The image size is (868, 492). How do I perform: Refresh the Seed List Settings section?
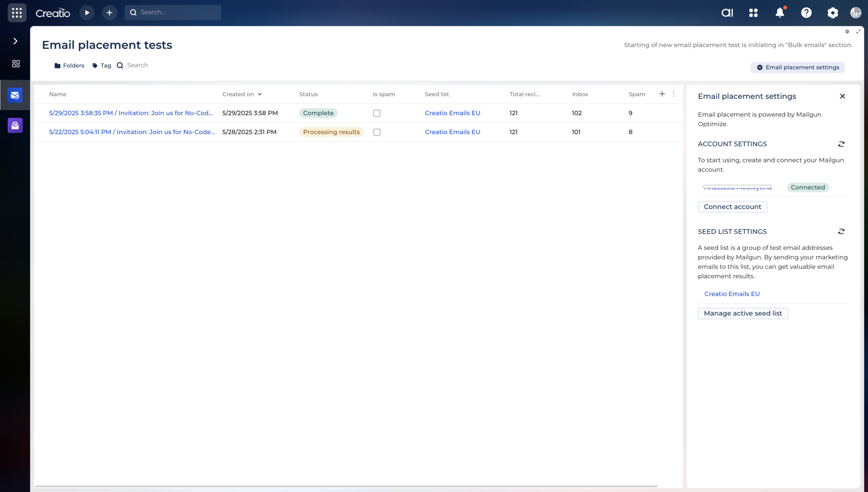click(841, 232)
